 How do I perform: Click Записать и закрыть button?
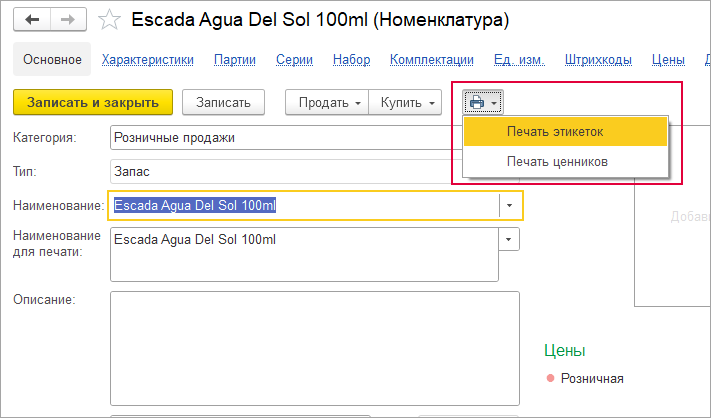pyautogui.click(x=93, y=102)
